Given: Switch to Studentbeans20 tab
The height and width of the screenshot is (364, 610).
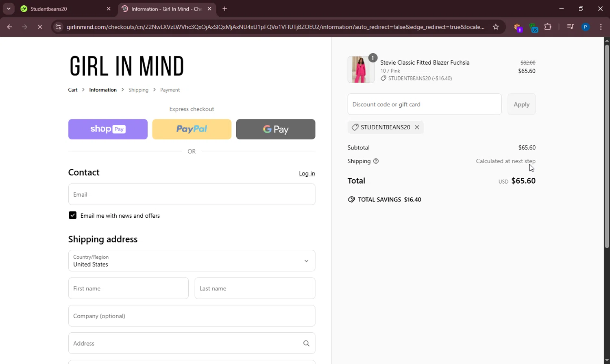Looking at the screenshot, I should (x=65, y=9).
